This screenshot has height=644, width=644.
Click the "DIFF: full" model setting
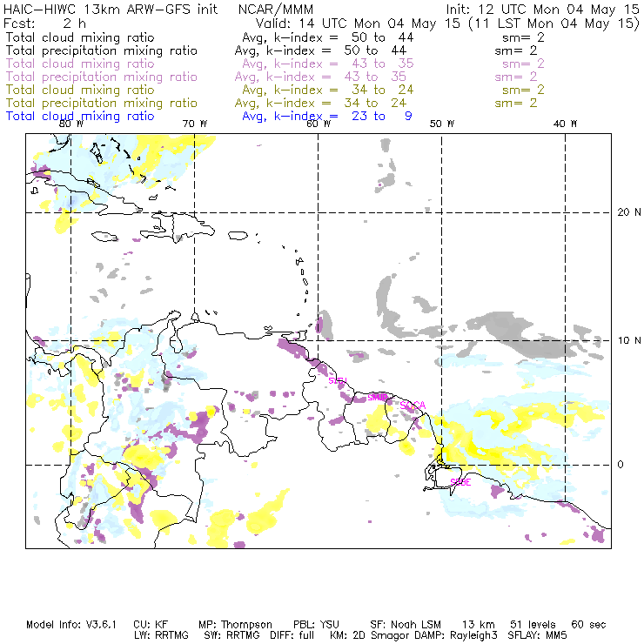[x=292, y=635]
